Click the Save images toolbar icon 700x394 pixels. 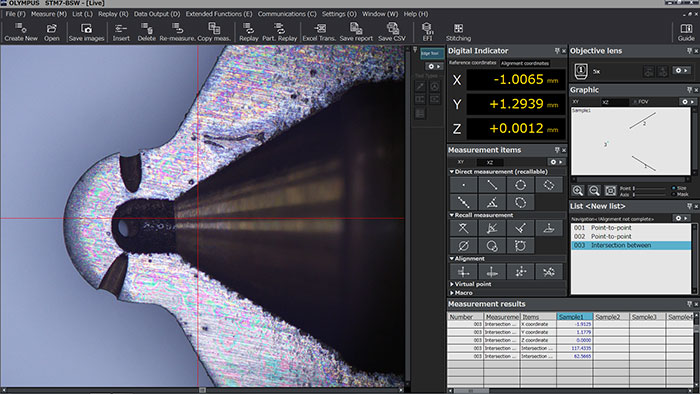(86, 32)
